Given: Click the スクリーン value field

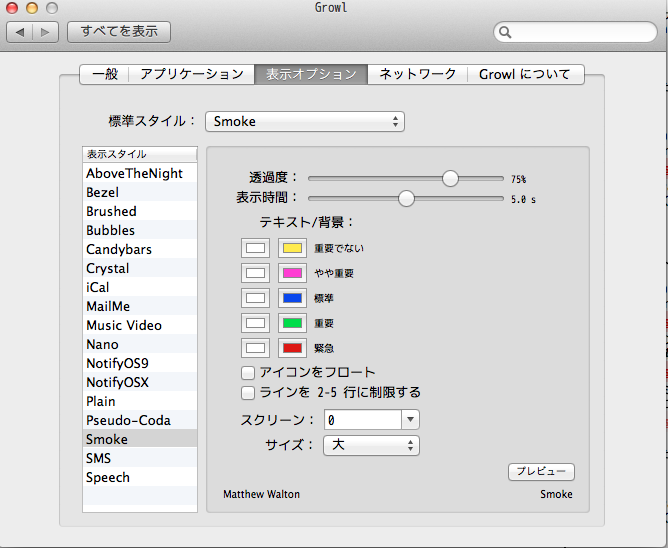Looking at the screenshot, I should tap(363, 420).
